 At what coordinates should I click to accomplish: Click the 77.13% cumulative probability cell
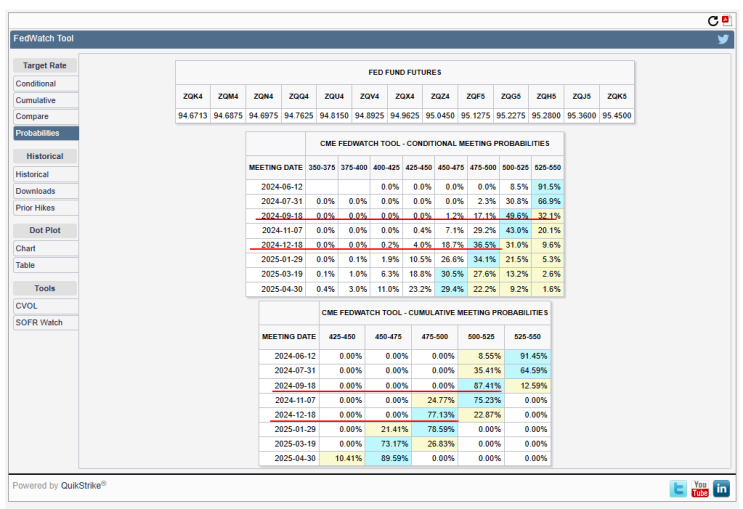pos(435,415)
